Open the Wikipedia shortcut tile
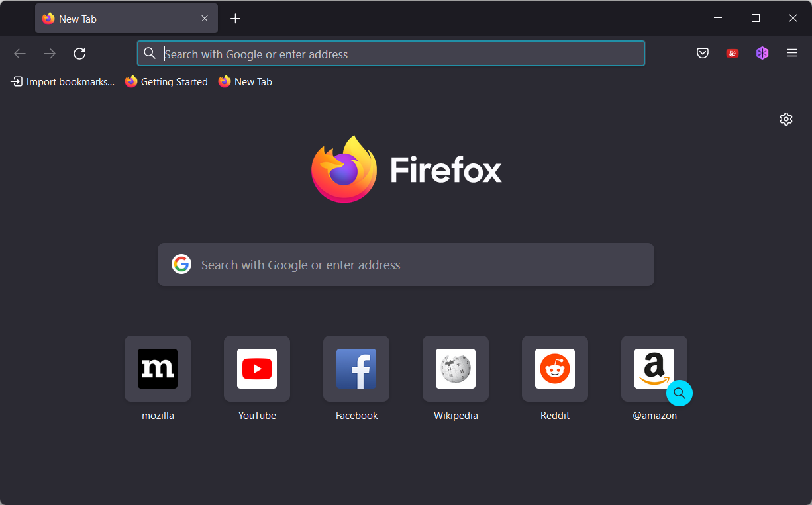 [456, 369]
